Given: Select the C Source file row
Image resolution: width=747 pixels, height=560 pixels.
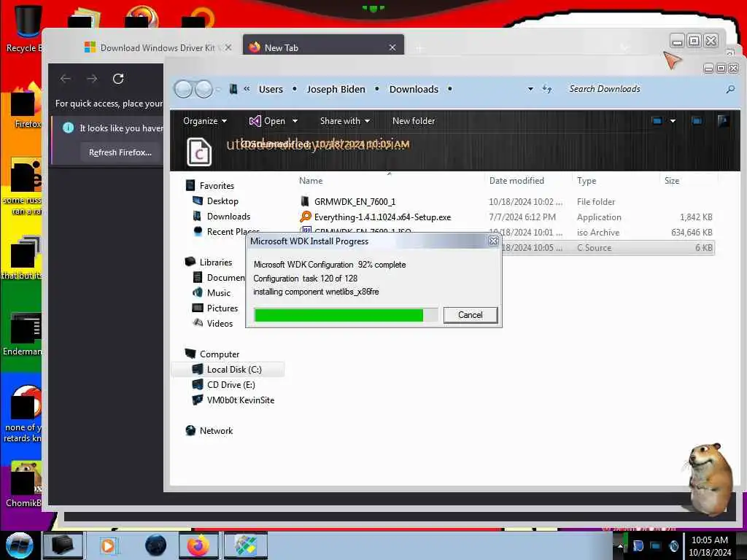Looking at the screenshot, I should tap(608, 248).
